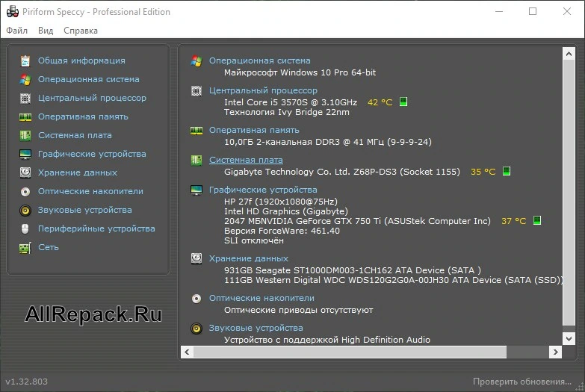Click the optical disc icon in the sidebar
585x392 pixels.
(x=25, y=192)
